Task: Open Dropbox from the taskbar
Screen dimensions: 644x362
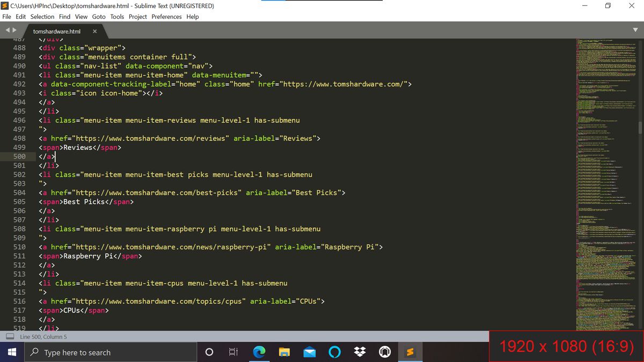Action: pos(360,352)
